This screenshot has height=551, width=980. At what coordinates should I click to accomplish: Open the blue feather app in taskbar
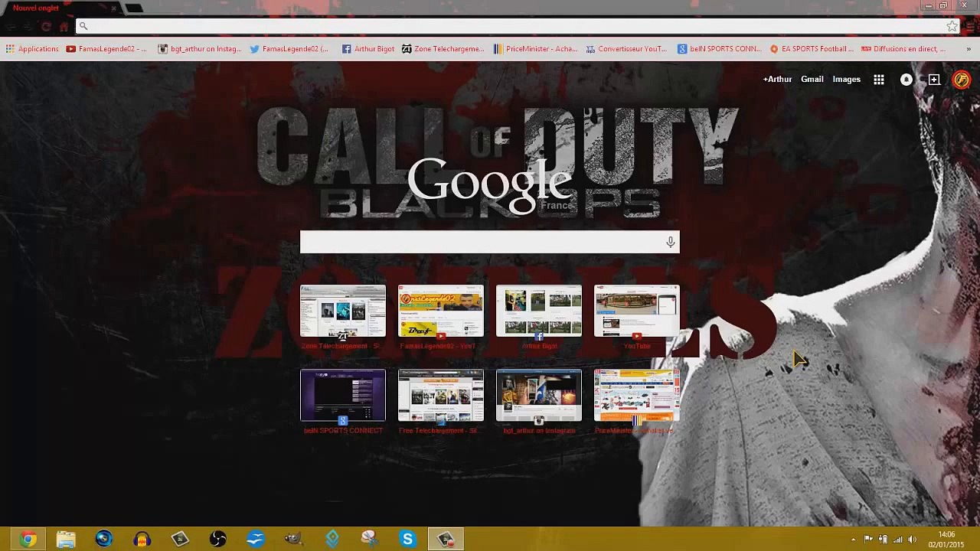pyautogui.click(x=256, y=540)
